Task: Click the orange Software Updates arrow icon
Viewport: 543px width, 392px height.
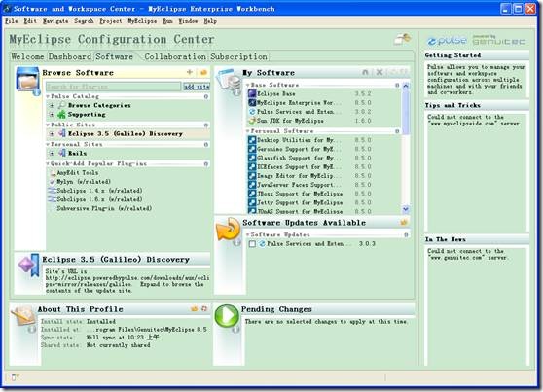Action: tap(228, 230)
